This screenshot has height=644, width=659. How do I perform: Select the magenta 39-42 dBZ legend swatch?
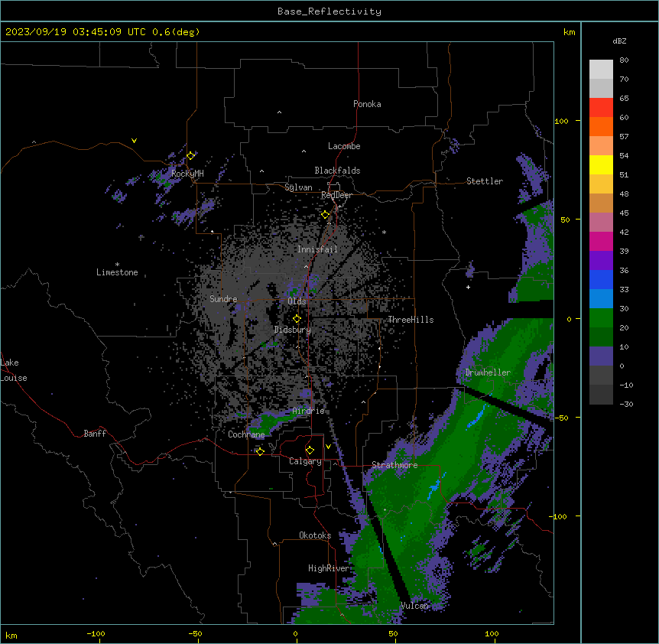coord(601,241)
